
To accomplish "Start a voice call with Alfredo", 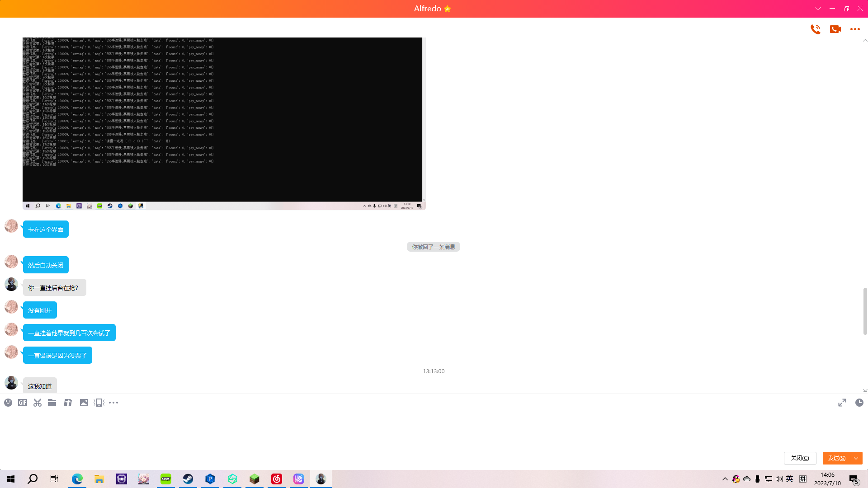I will (x=815, y=29).
